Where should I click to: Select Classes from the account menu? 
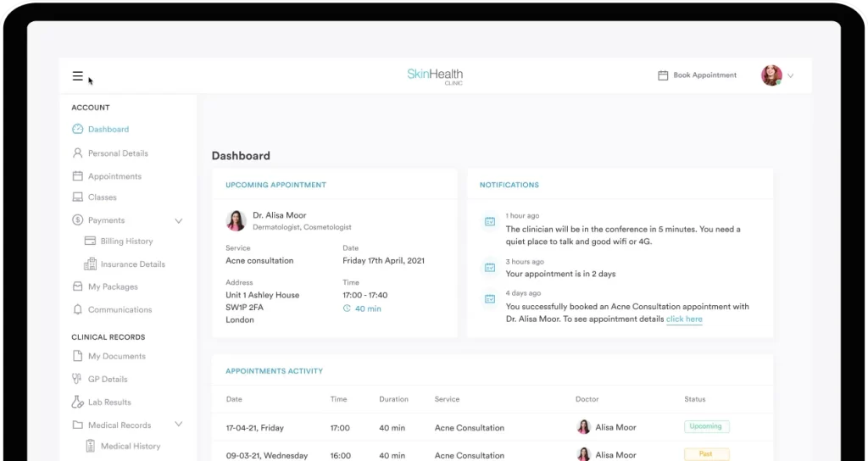[x=102, y=197]
